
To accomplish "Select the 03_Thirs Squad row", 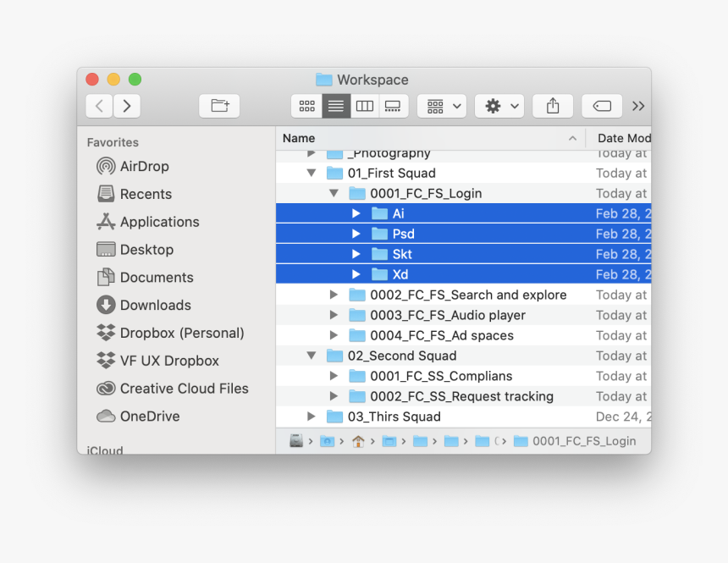I will [463, 417].
